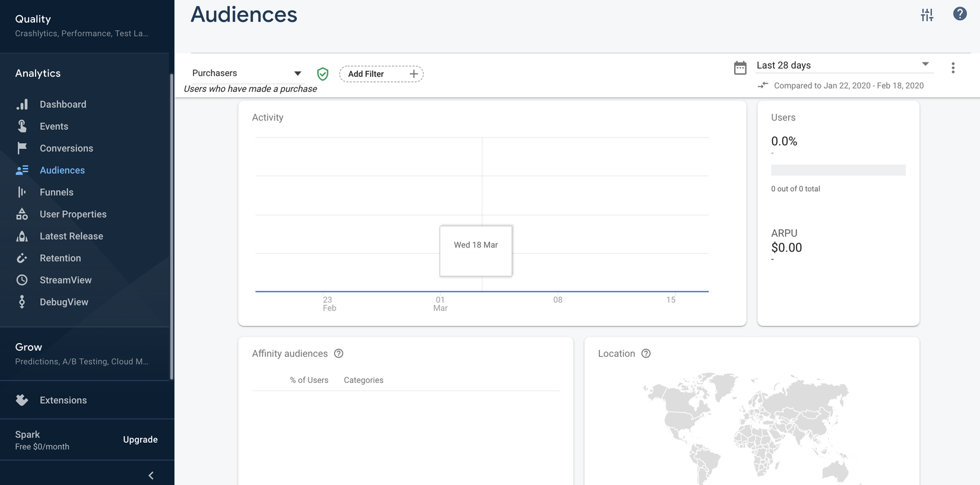Image resolution: width=980 pixels, height=485 pixels.
Task: Click the Add Filter button
Action: coord(381,74)
